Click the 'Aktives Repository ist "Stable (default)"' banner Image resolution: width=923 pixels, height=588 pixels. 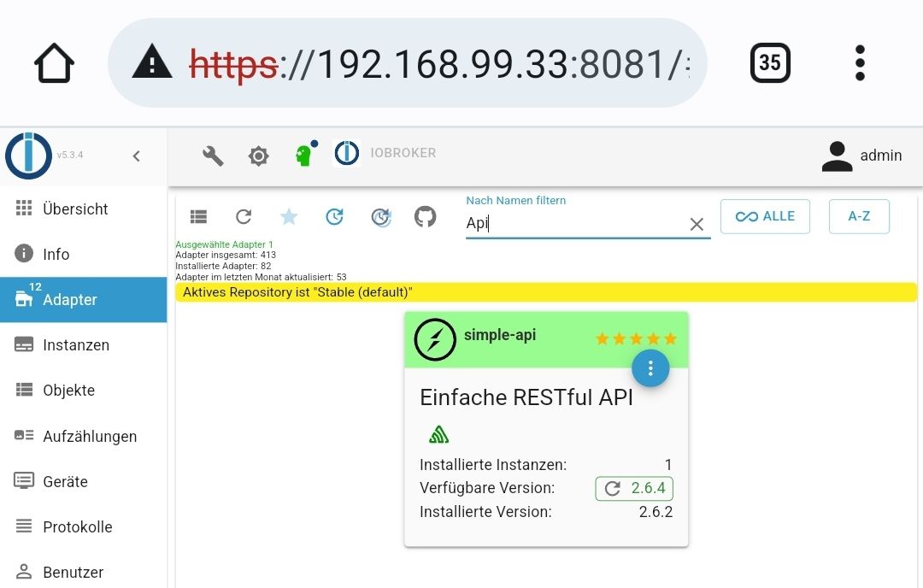click(546, 292)
